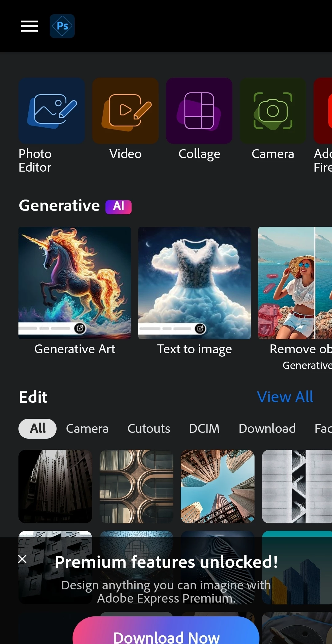Image resolution: width=332 pixels, height=644 pixels.
Task: Tap the Download Now button
Action: [x=166, y=631]
